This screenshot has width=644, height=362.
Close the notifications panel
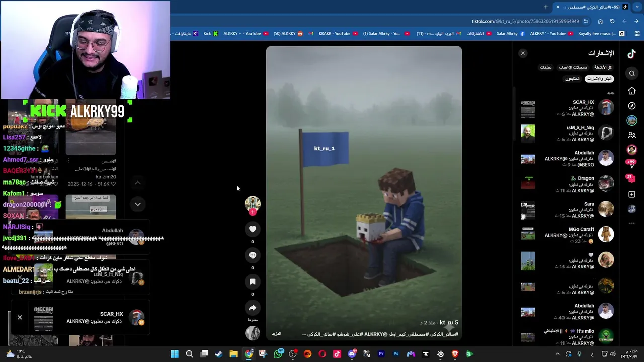point(523,53)
